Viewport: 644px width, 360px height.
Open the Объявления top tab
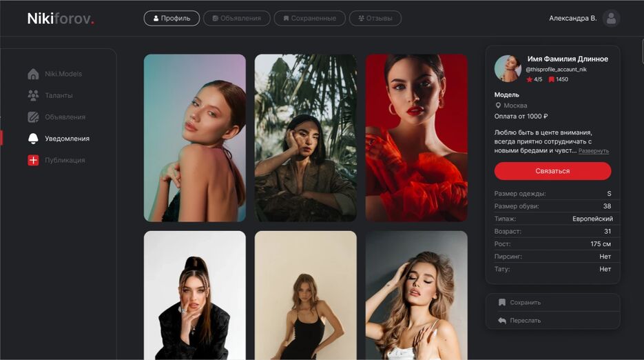point(237,19)
